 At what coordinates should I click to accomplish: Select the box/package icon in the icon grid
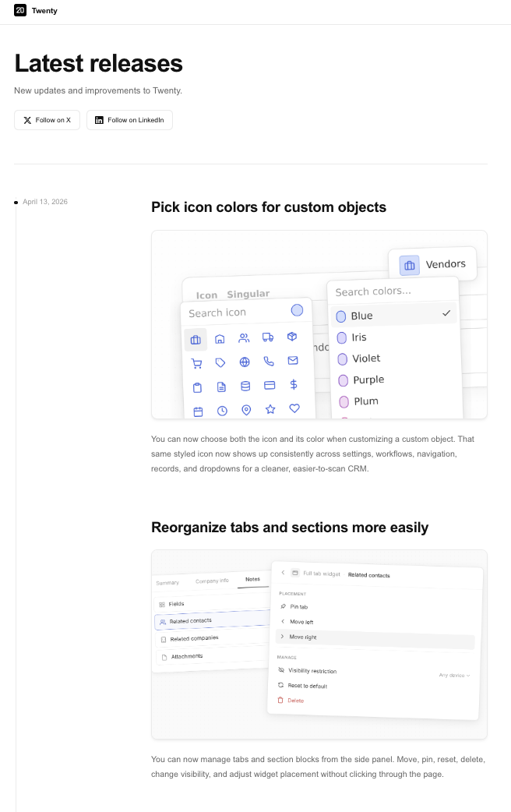tap(292, 337)
